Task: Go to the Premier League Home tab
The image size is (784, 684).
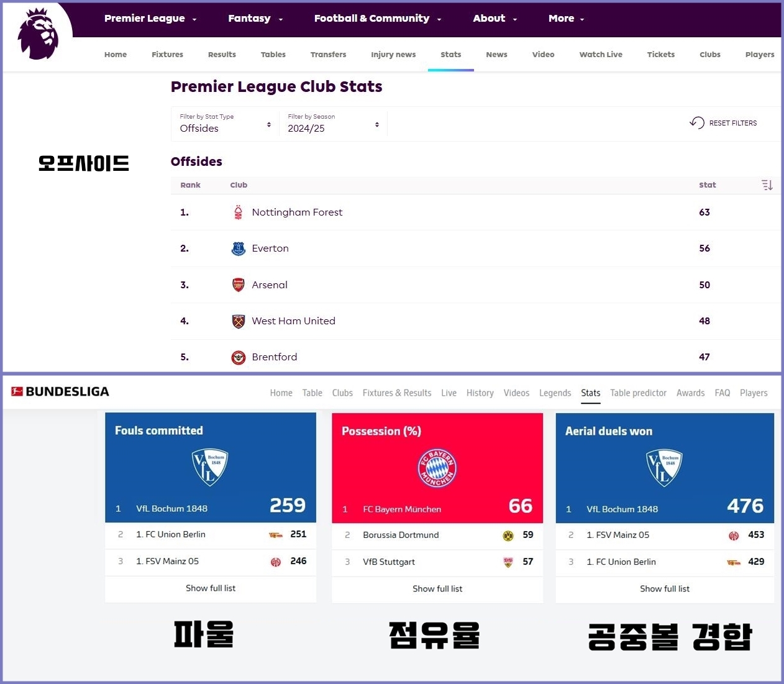Action: [x=116, y=55]
